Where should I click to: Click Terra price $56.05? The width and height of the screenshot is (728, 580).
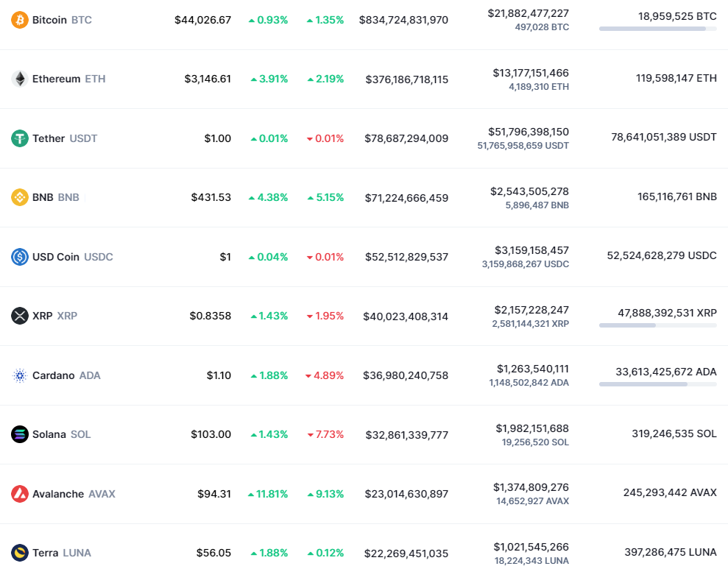tap(213, 553)
